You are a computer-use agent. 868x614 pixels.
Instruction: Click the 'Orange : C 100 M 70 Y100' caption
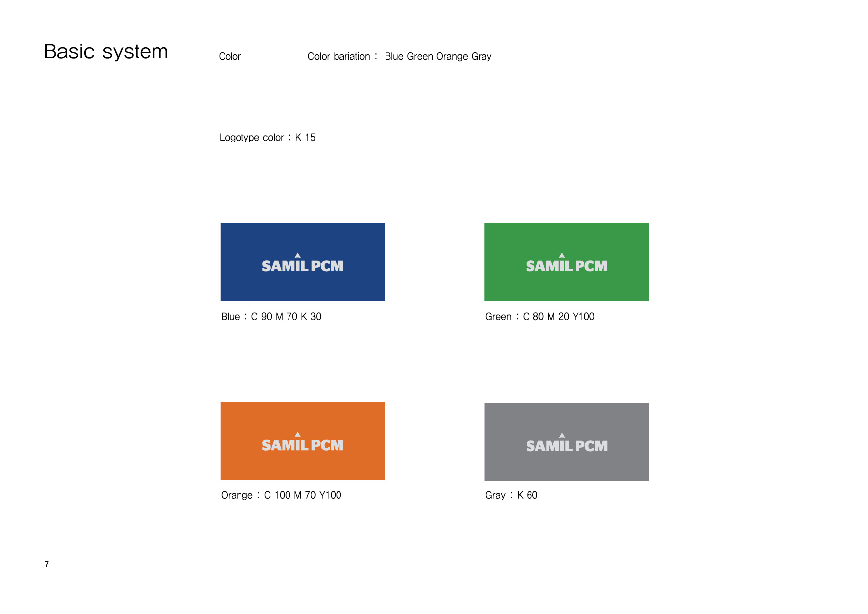point(281,495)
